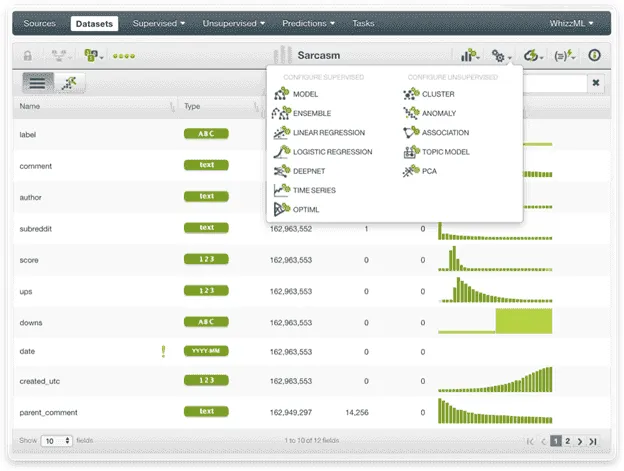The height and width of the screenshot is (471, 624).
Task: Switch to the scatterplot view icon
Action: coord(70,83)
